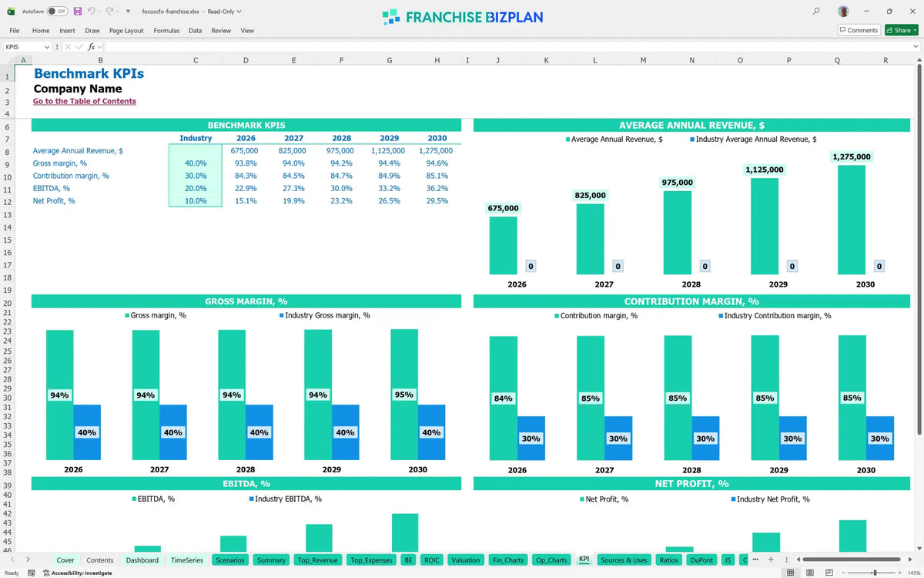Click the Search magnifier icon
Viewport: 924px width, 578px height.
click(x=816, y=12)
